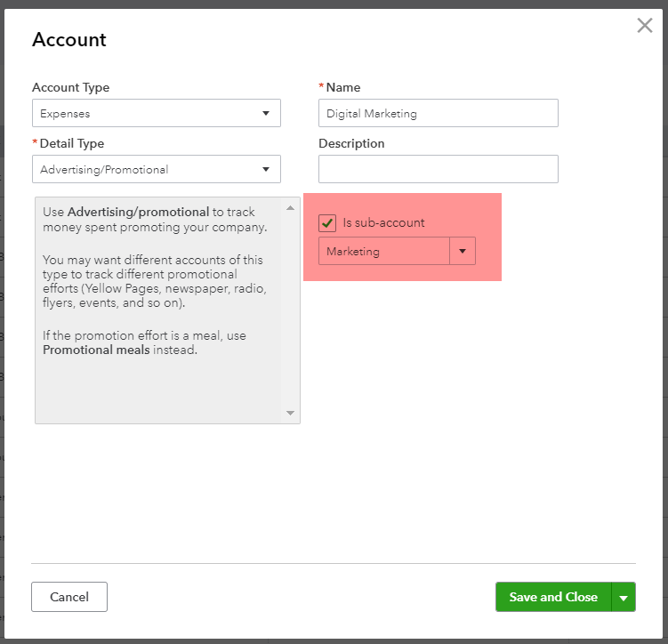Viewport: 668px width, 644px height.
Task: Click the scroll-up arrow in the help text box
Action: 290,207
